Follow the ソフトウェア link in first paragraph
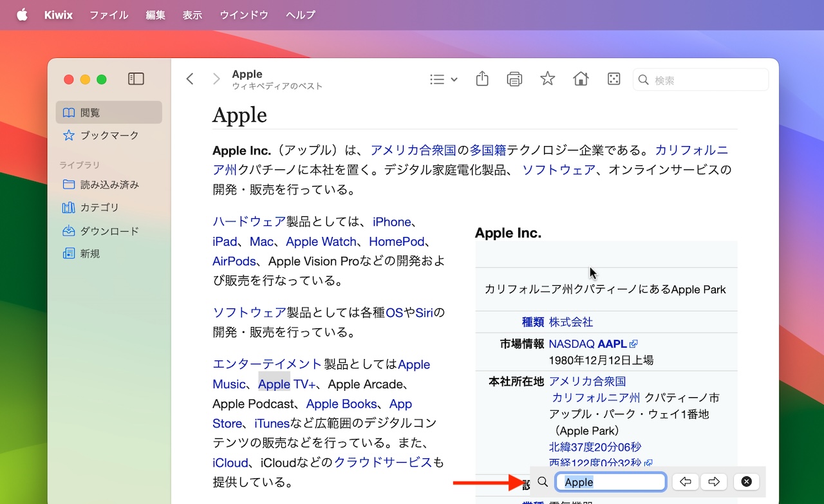This screenshot has height=504, width=824. pyautogui.click(x=558, y=170)
